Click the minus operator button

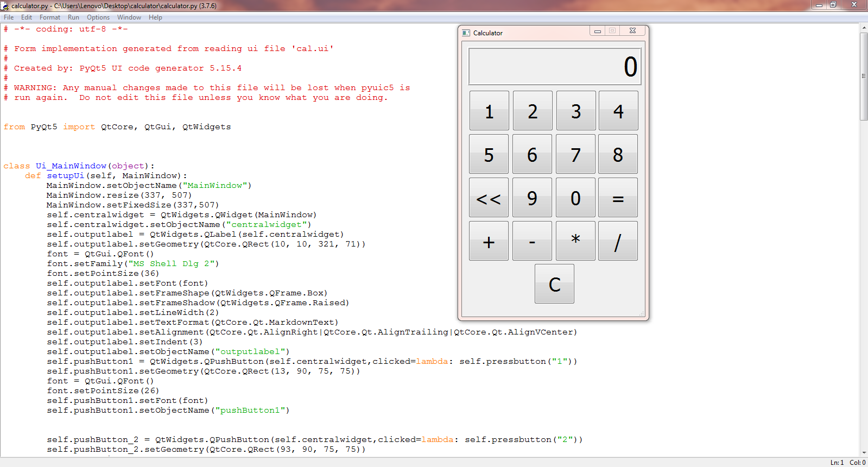[x=533, y=241]
